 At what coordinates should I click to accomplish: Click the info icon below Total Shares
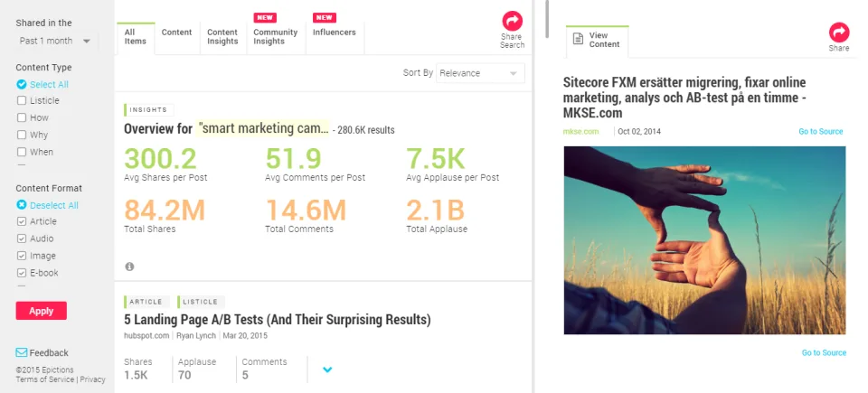click(x=129, y=267)
